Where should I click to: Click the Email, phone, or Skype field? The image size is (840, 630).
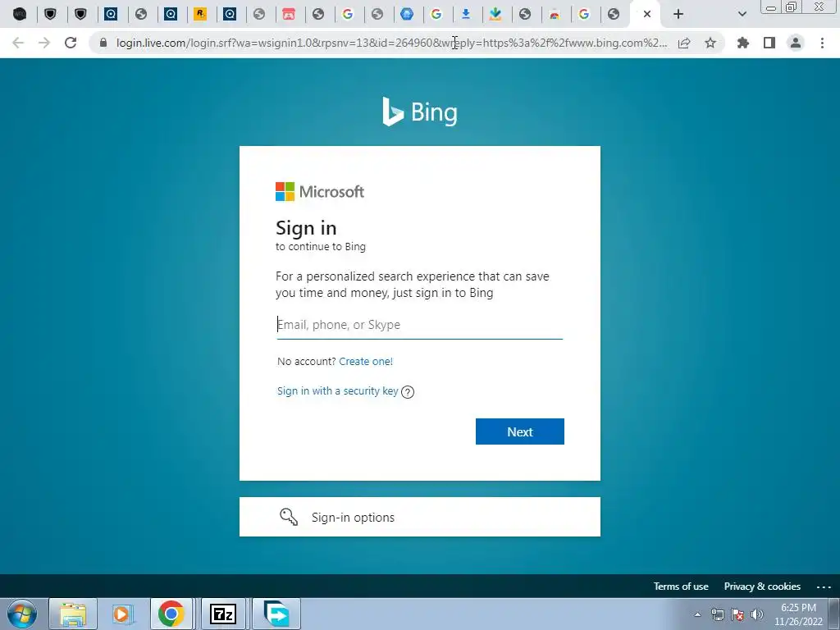pyautogui.click(x=419, y=325)
